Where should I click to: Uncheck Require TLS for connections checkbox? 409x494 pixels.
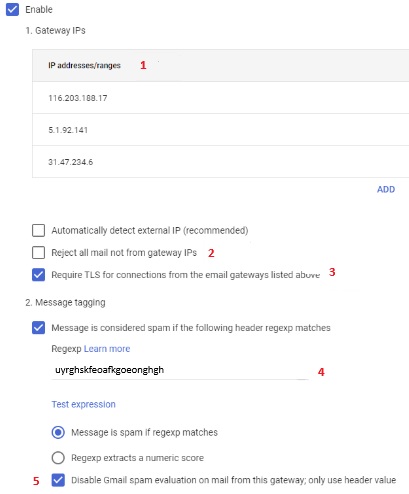pos(38,275)
